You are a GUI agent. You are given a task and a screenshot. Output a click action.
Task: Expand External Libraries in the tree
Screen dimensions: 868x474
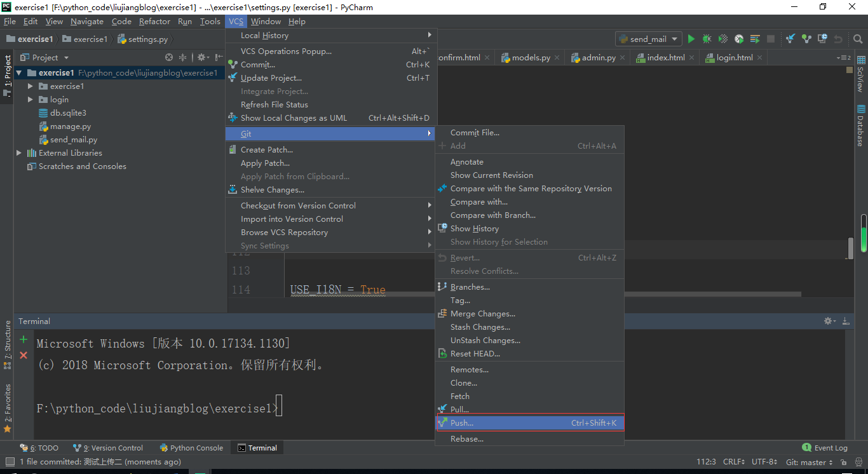(x=19, y=153)
